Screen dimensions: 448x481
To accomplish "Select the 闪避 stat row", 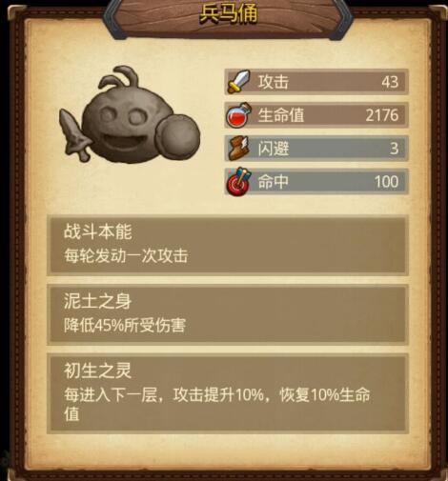I will 316,149.
